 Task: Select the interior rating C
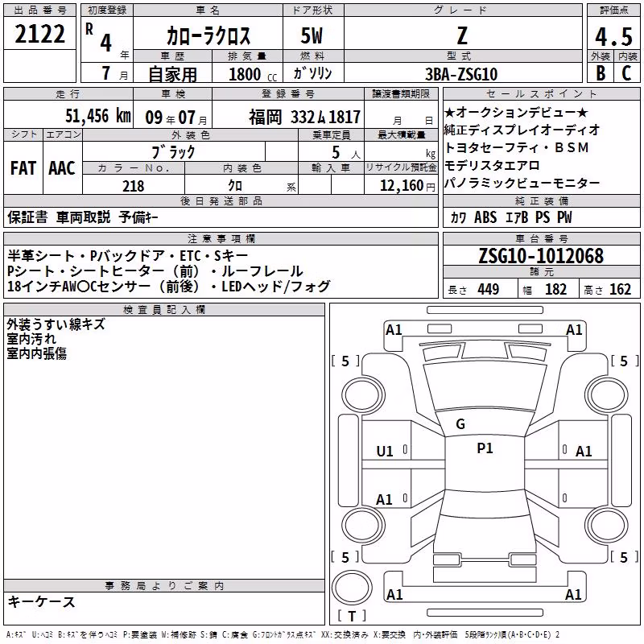(626, 73)
